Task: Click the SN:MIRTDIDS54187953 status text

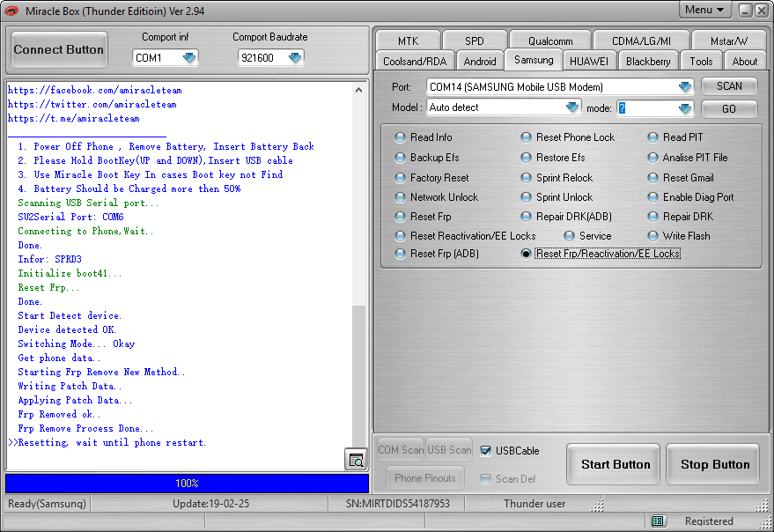Action: (398, 503)
